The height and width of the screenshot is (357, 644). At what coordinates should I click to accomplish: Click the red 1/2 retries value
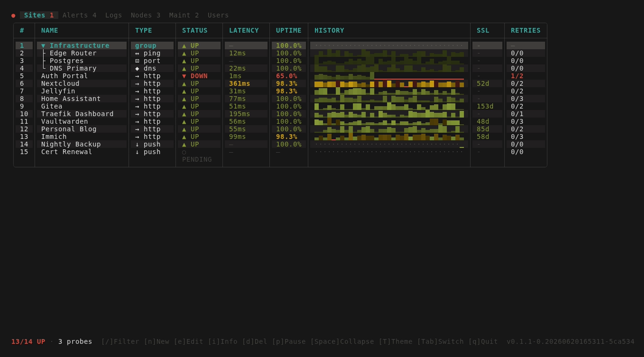517,76
